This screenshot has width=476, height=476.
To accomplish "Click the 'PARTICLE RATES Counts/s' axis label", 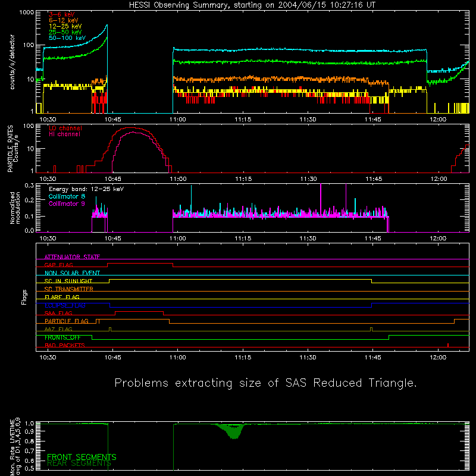I will coord(13,149).
